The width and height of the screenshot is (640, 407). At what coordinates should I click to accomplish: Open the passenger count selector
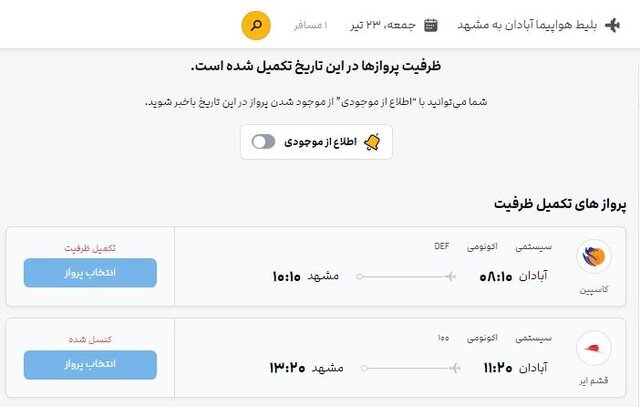311,25
